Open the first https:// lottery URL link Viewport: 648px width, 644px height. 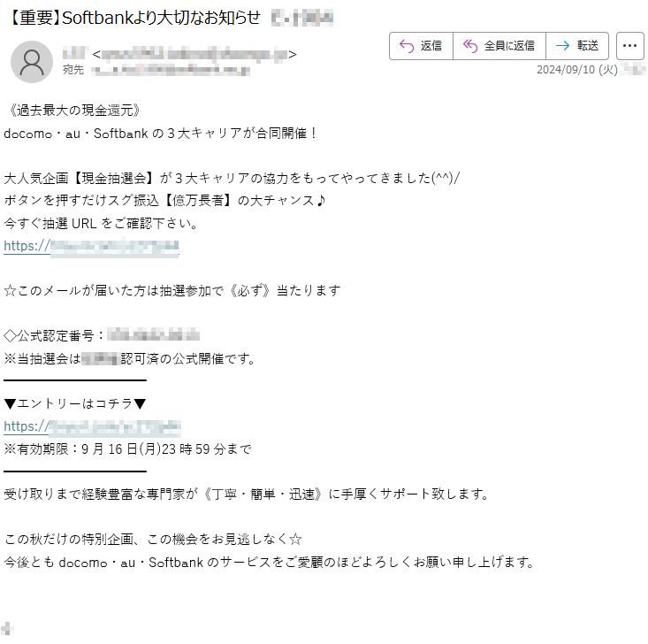tap(91, 247)
